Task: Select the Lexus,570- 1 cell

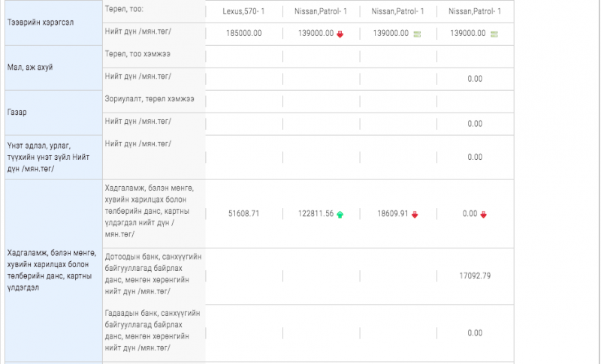Action: 244,11
